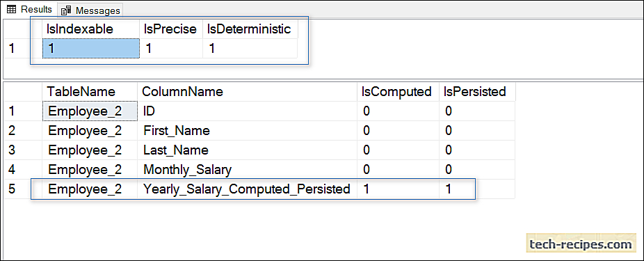The height and width of the screenshot is (261, 644).
Task: Click the IsComputed column header
Action: pos(398,92)
